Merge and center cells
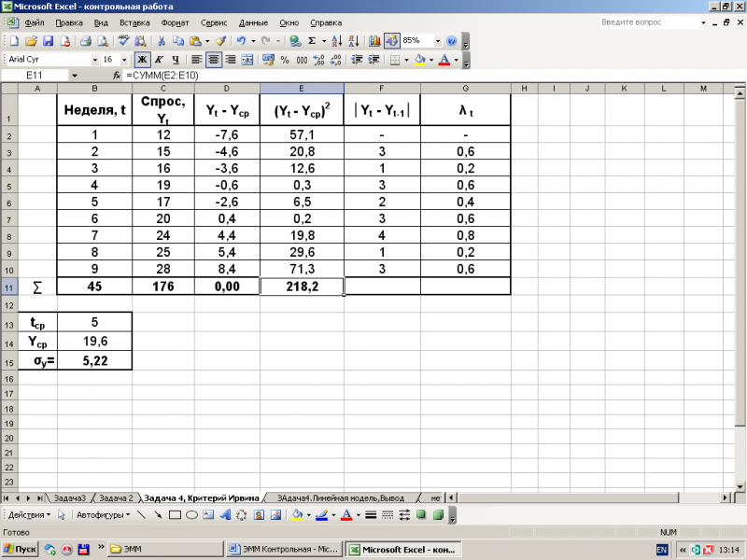Image resolution: width=747 pixels, height=560 pixels. click(x=247, y=60)
